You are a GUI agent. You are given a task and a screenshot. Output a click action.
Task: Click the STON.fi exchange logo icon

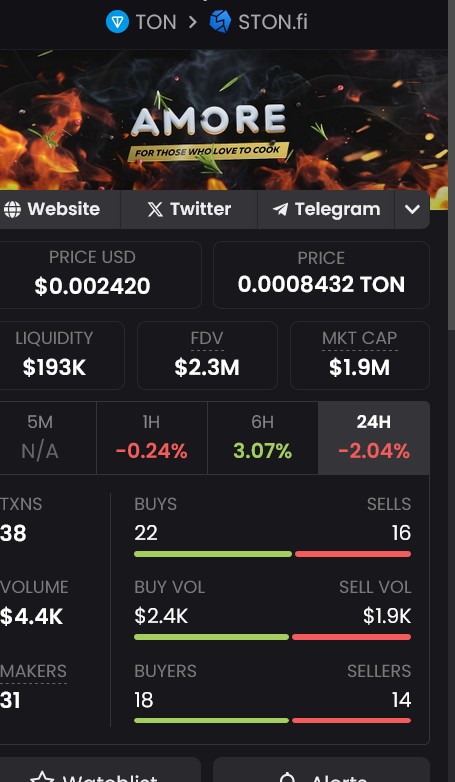tap(220, 22)
